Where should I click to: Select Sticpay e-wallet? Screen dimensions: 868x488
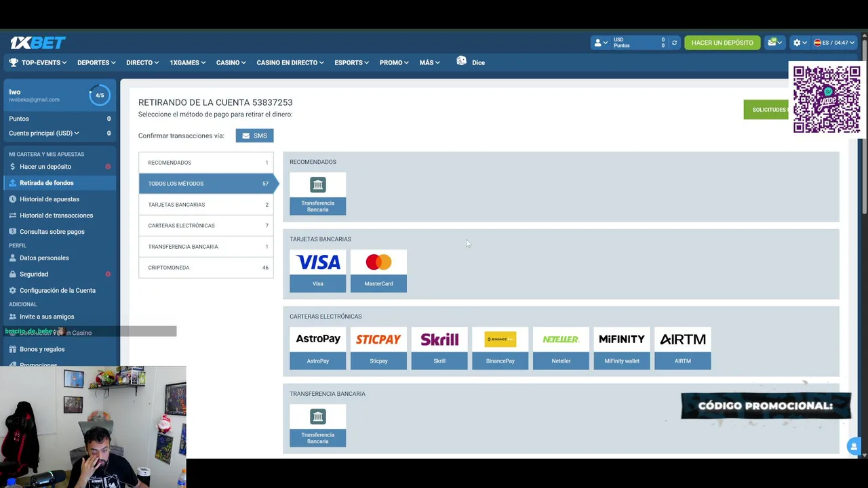tap(378, 348)
